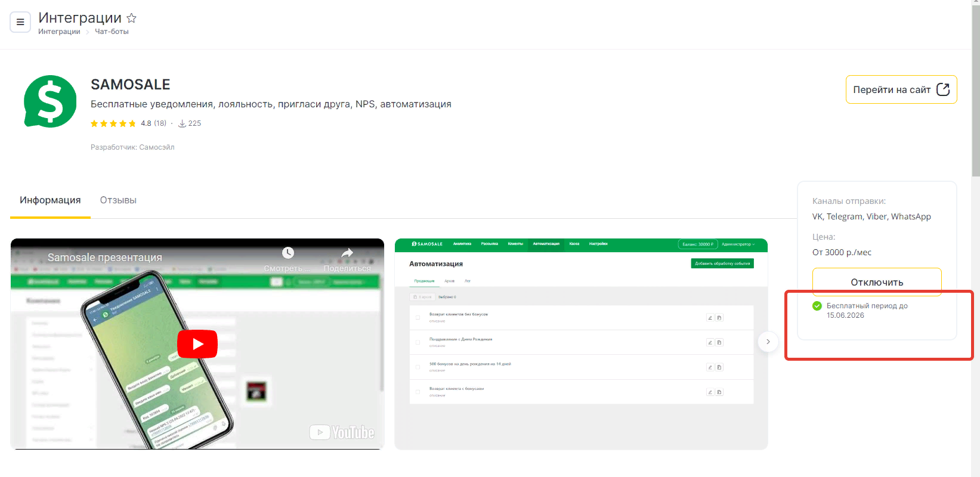Open the YouTube logo on the video
This screenshot has height=477, width=980.
[342, 432]
